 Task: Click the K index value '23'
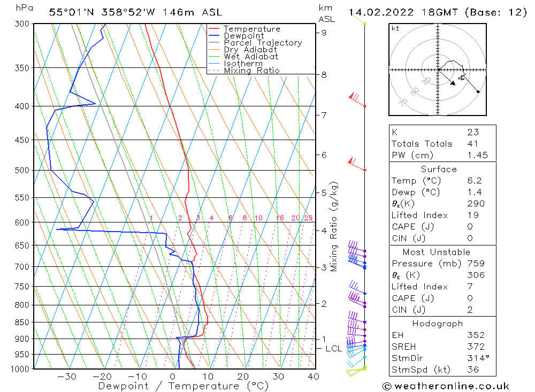point(473,132)
